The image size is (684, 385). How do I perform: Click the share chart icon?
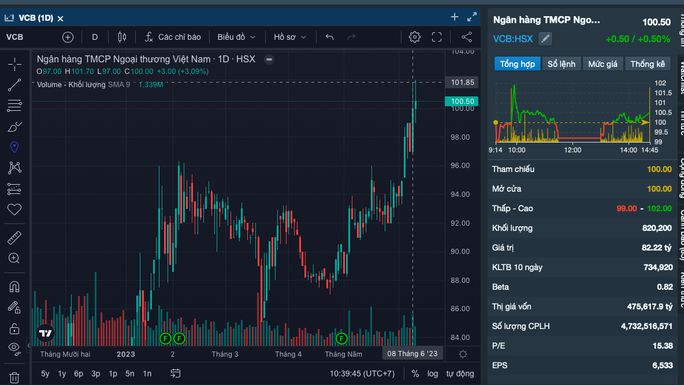[x=466, y=37]
